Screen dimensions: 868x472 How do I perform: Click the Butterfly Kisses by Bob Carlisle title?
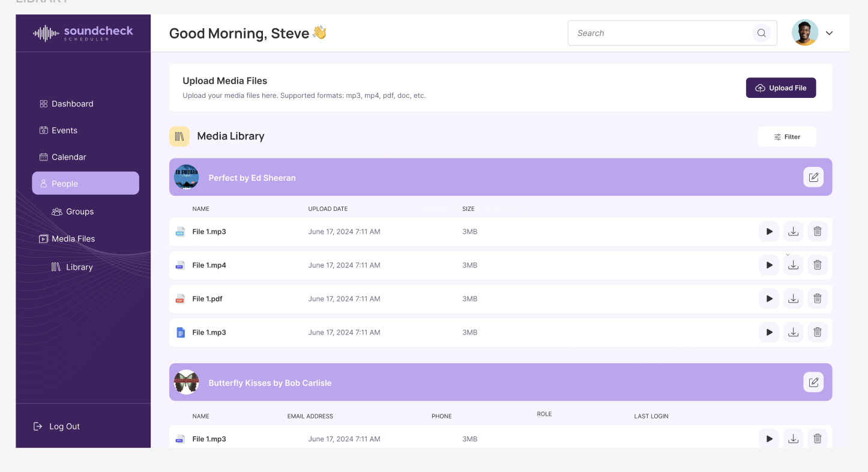270,383
